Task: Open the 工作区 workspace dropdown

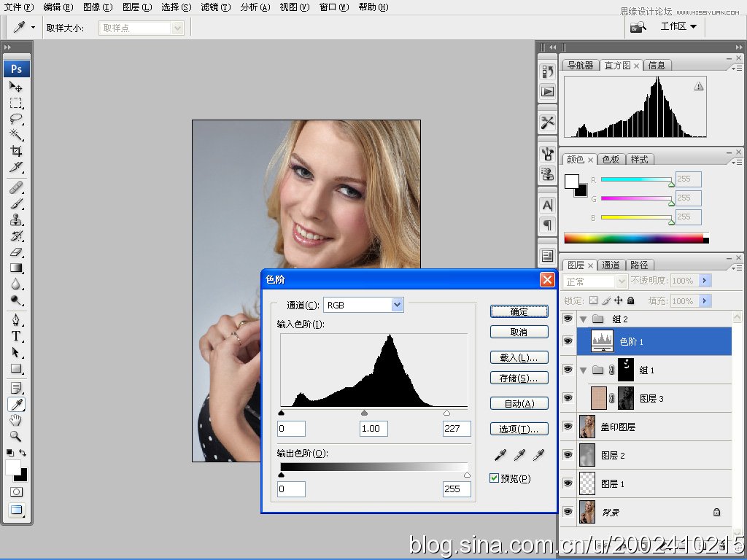Action: pos(678,27)
